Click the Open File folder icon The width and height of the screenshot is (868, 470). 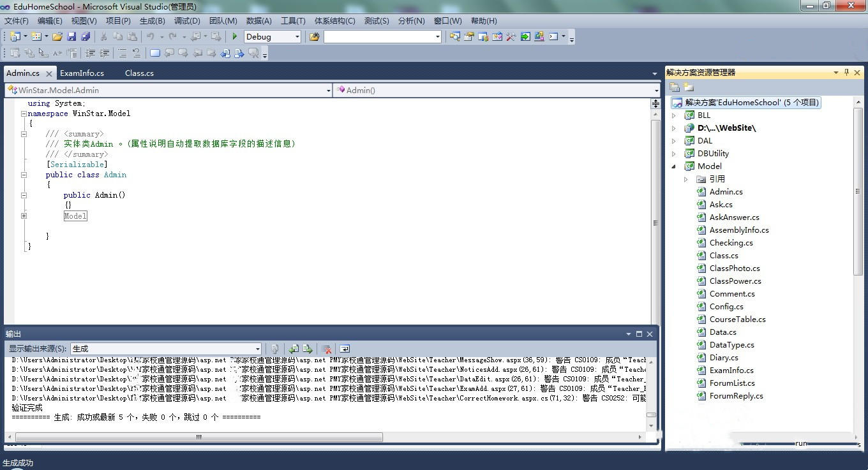click(57, 37)
